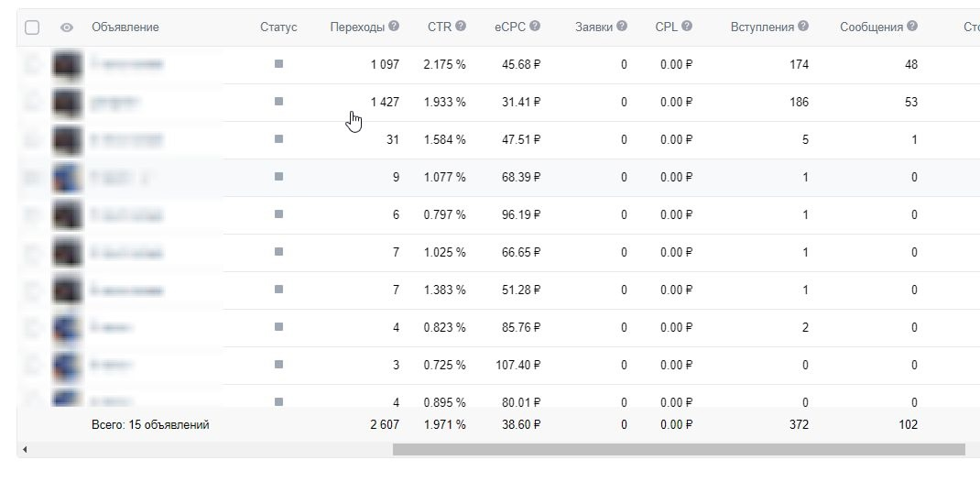This screenshot has height=482, width=980.
Task: Sort by the Статус column header
Action: point(278,27)
